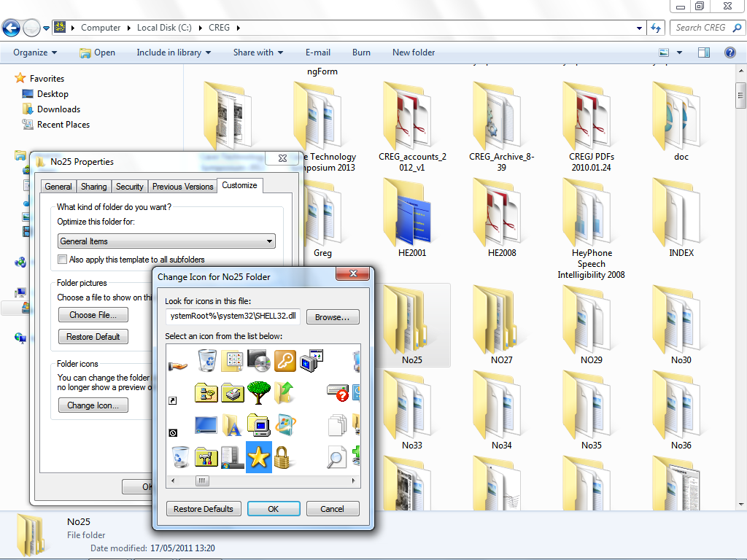Click the help question mark icon in toolbar

pos(729,52)
